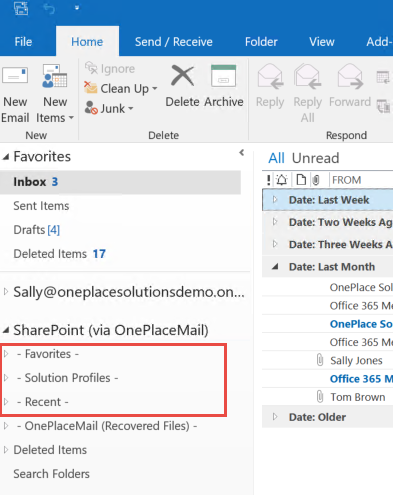This screenshot has width=393, height=495.
Task: Click Tom Brown attachment paperclip icon
Action: (x=320, y=397)
